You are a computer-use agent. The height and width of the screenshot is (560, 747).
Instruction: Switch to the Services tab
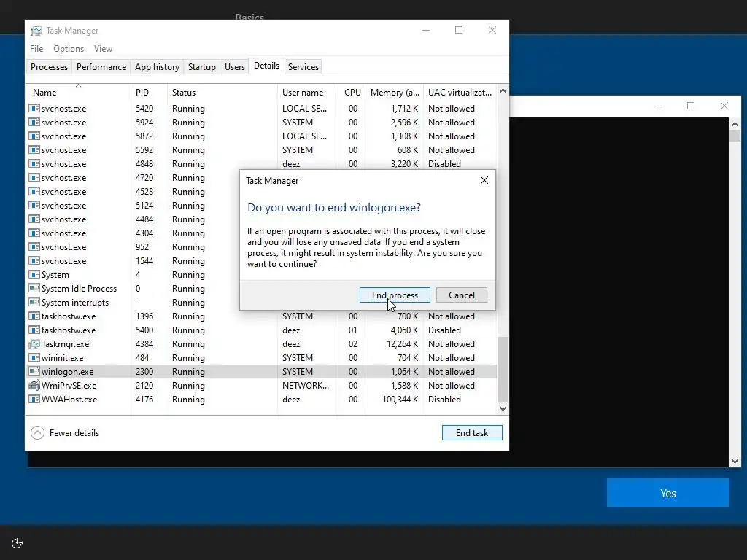303,66
